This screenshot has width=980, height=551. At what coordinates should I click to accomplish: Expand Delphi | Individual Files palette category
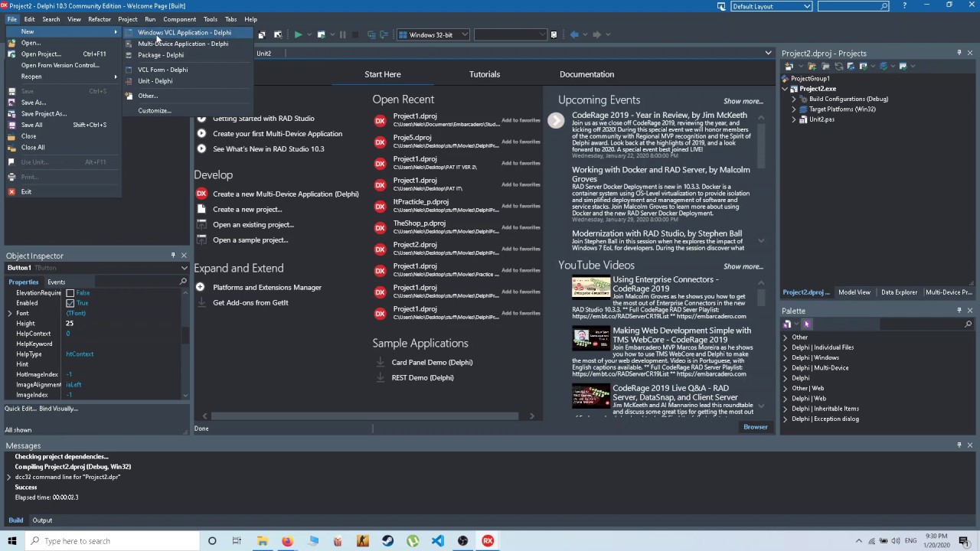[786, 347]
